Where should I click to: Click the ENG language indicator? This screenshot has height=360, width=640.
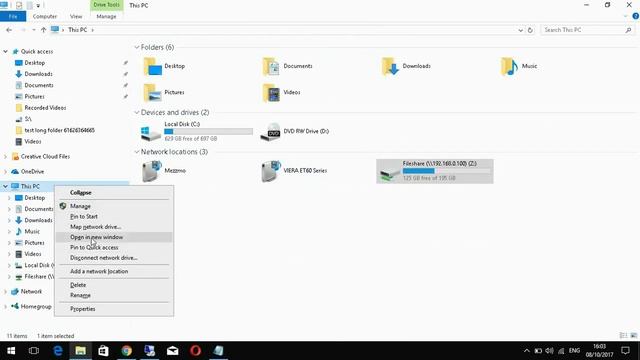click(x=574, y=351)
